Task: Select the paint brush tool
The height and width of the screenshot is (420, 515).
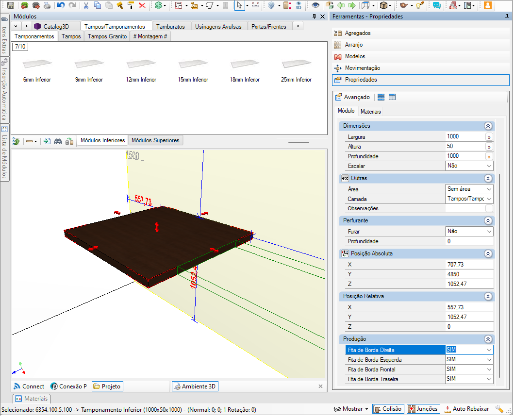Action: [120, 5]
